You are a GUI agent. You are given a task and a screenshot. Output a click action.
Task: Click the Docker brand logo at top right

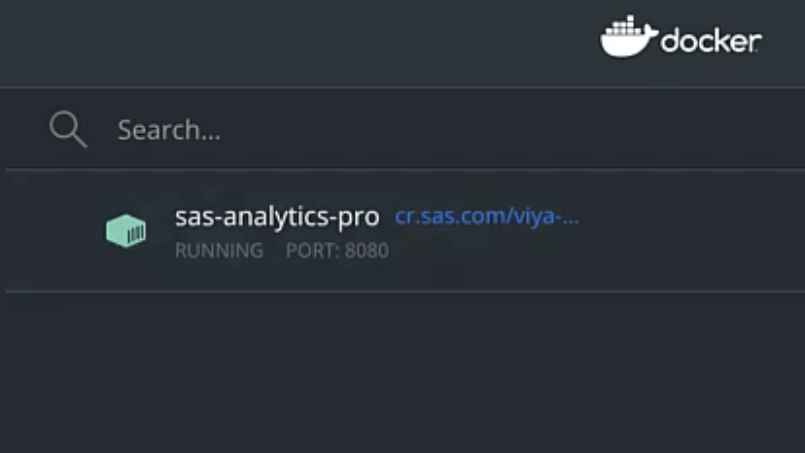[680, 38]
